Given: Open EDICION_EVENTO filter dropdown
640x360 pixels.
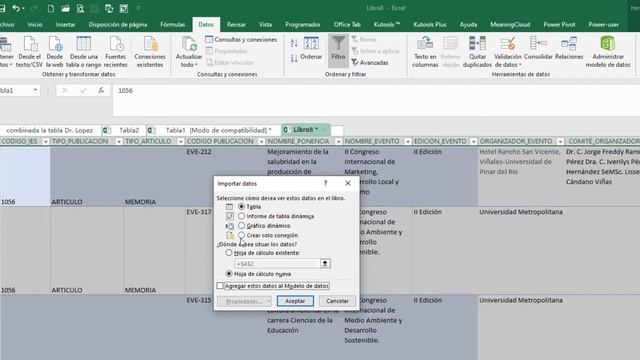Looking at the screenshot, I should [x=473, y=141].
